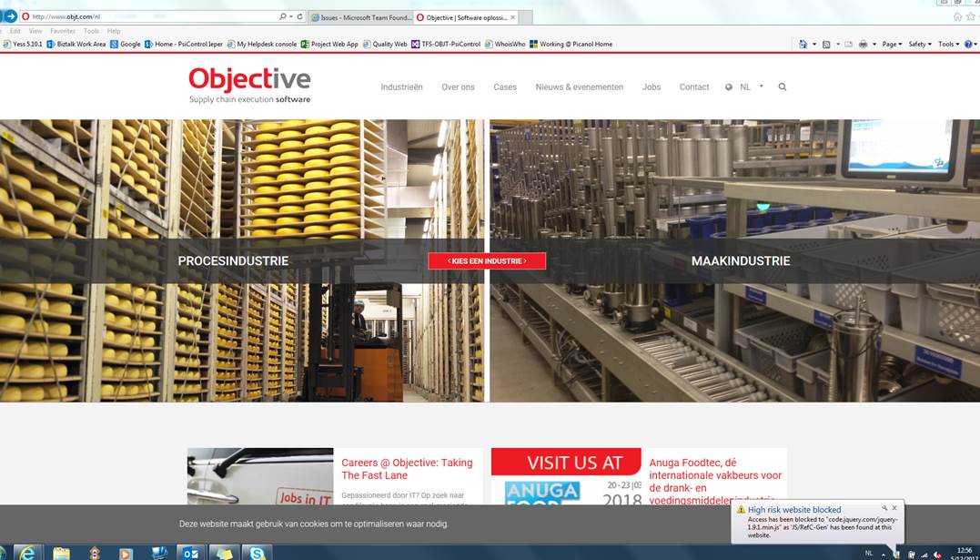The image size is (980, 560).
Task: Expand the Help icon dropdown arrow
Action: pos(975,45)
